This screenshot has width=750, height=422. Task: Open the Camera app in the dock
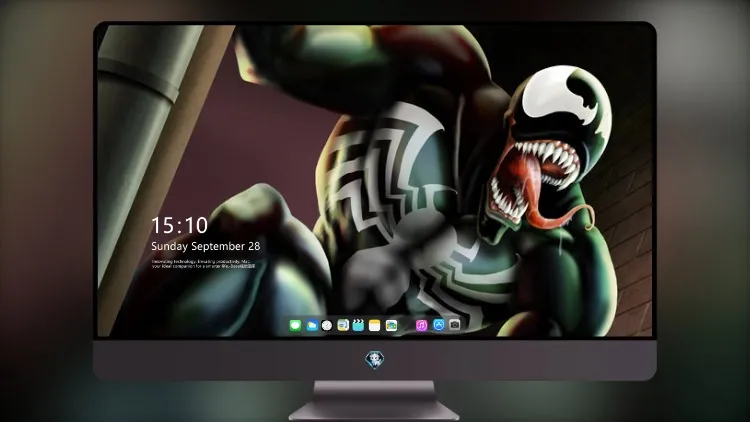click(x=455, y=325)
